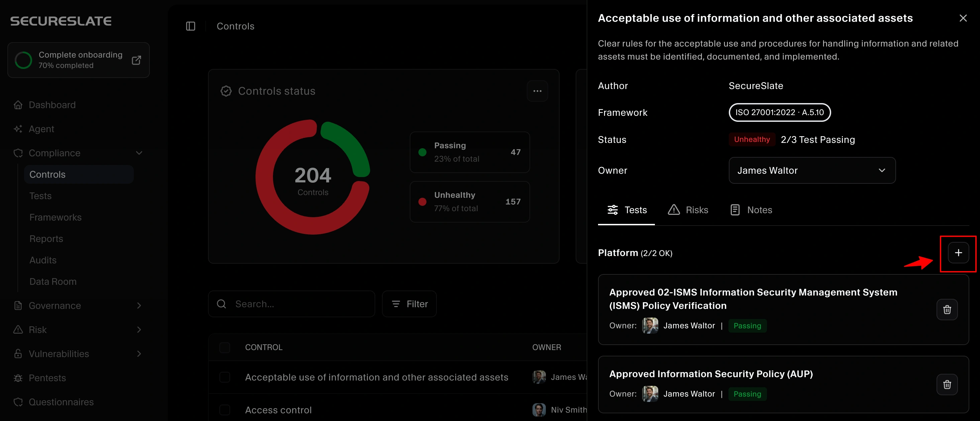Open the James Waltor owner dropdown
The height and width of the screenshot is (421, 980).
[811, 171]
